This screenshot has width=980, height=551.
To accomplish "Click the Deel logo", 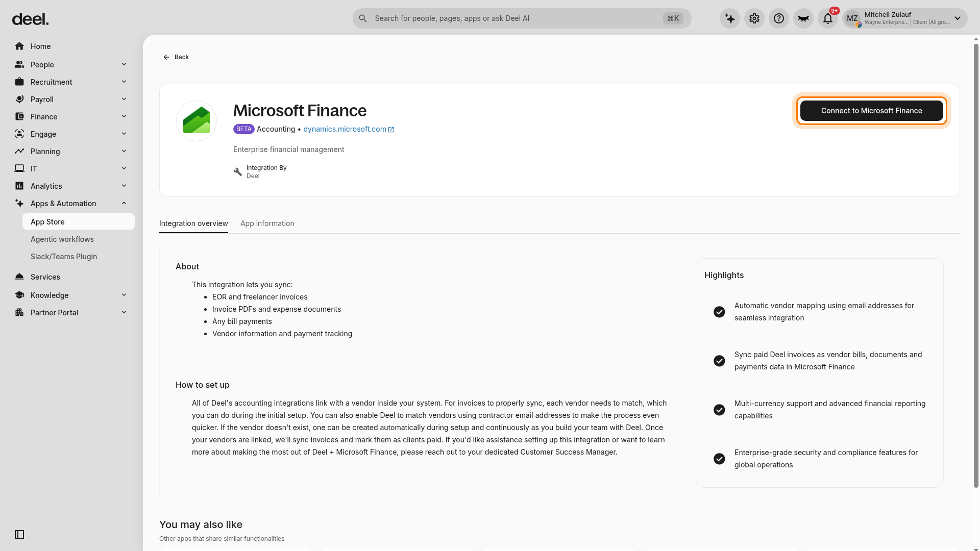I will tap(30, 19).
